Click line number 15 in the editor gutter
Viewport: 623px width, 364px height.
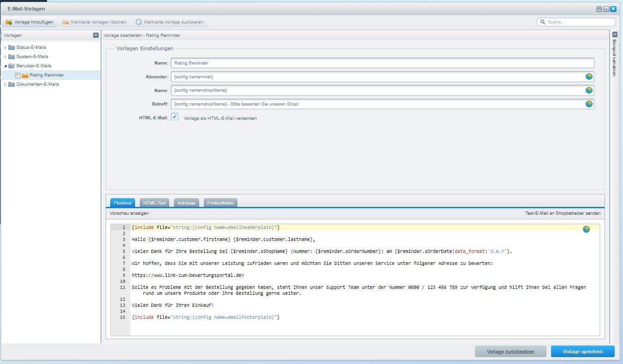pos(123,317)
